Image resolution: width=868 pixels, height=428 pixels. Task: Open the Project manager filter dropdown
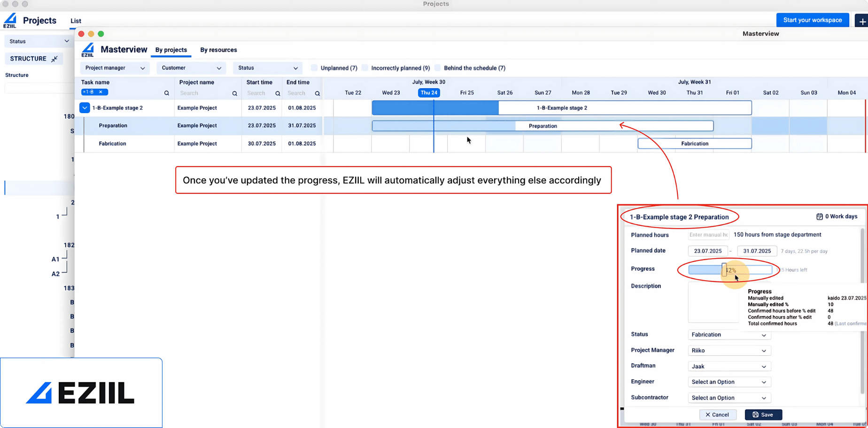click(115, 68)
